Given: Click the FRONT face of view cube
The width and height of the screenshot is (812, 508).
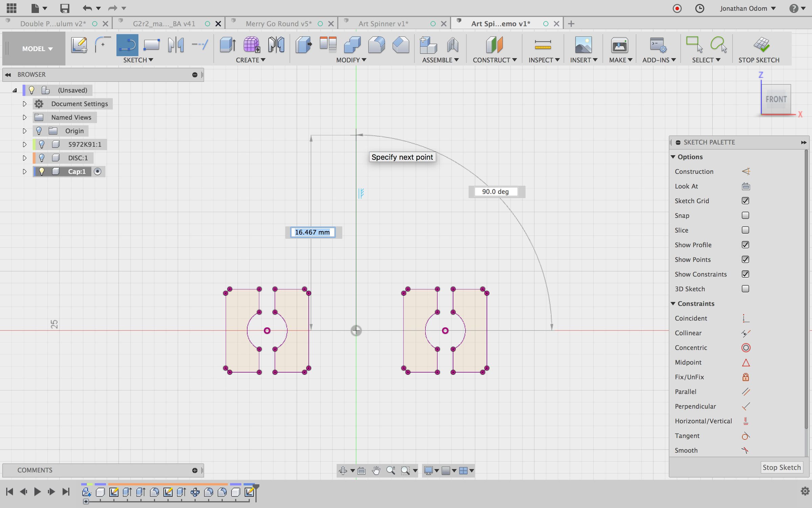Looking at the screenshot, I should coord(776,99).
